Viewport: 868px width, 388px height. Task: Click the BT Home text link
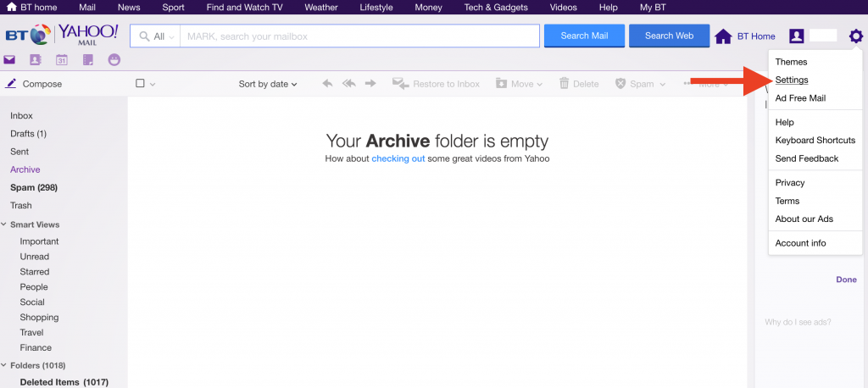756,36
